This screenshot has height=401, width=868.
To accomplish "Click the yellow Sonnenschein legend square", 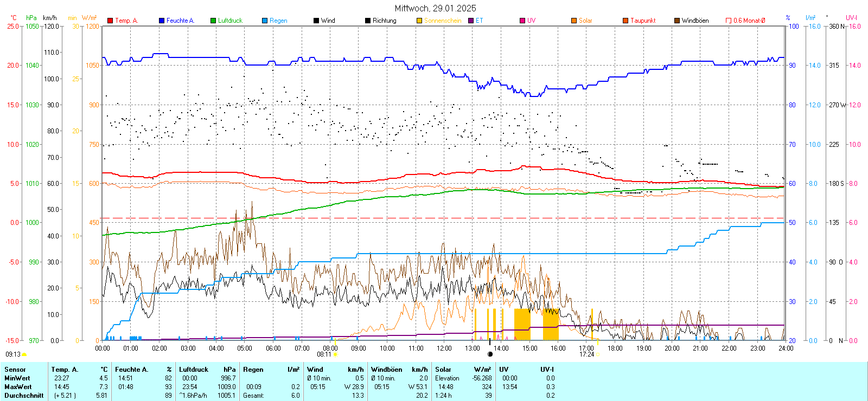I will point(419,21).
